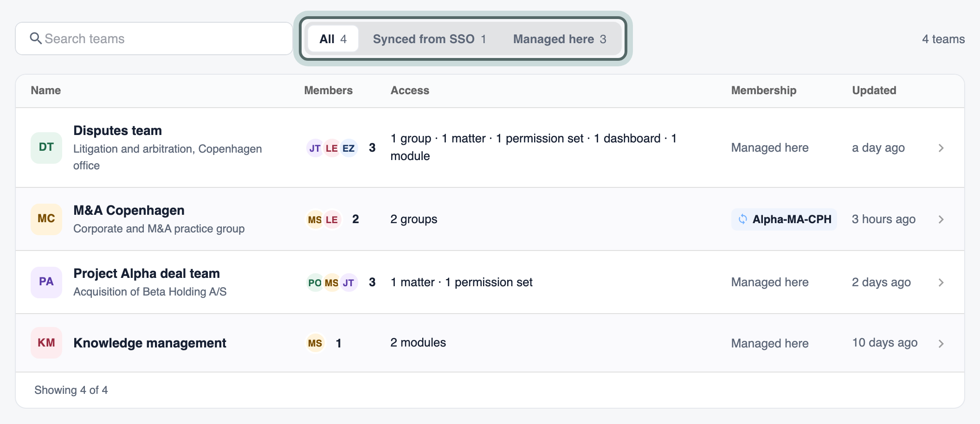Click the '10 days ago' updated cell
Image resolution: width=980 pixels, height=424 pixels.
point(885,343)
